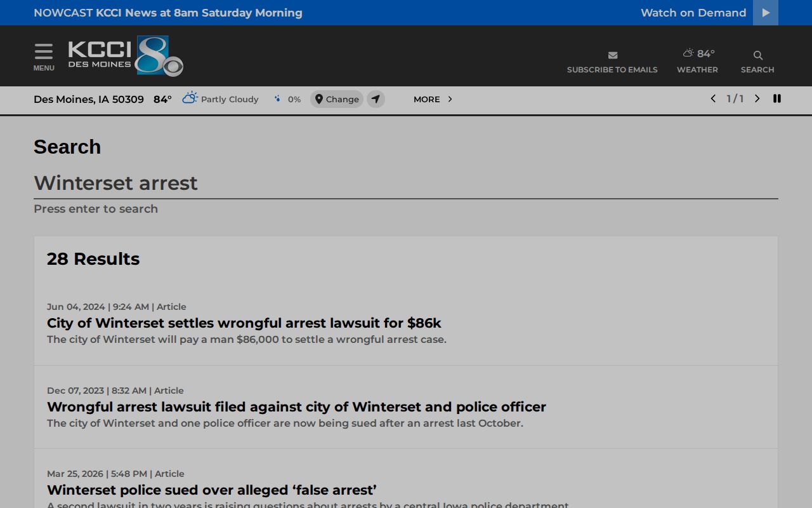
Task: Click 84° temperature in the location bar
Action: pyautogui.click(x=162, y=99)
